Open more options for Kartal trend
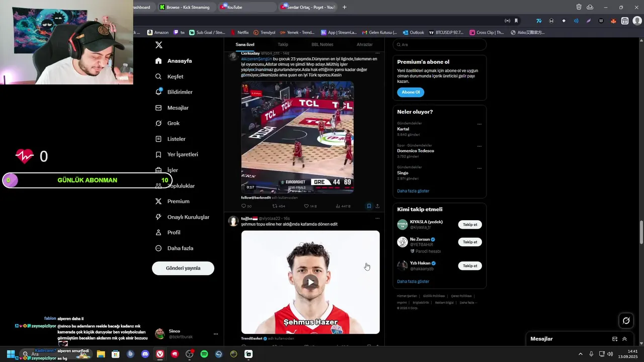The image size is (644, 362). pos(479,124)
